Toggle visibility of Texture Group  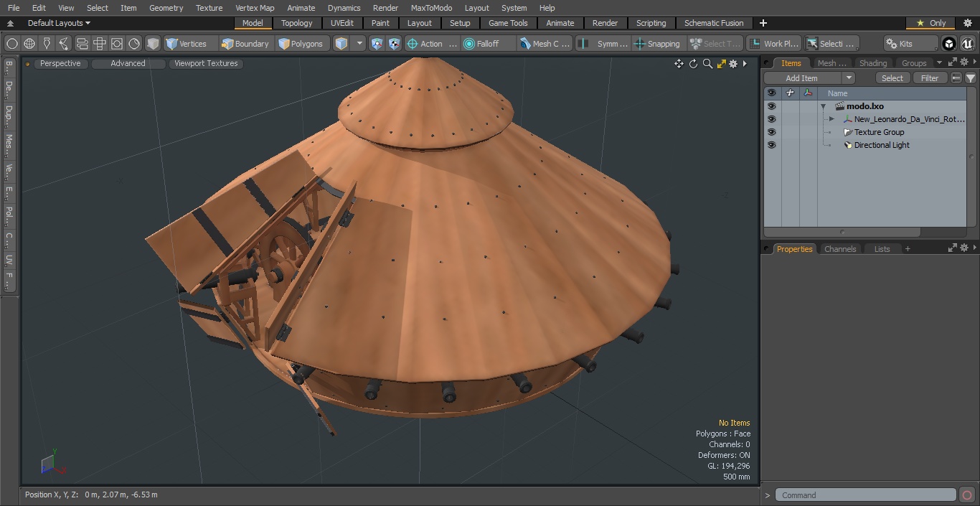[771, 132]
